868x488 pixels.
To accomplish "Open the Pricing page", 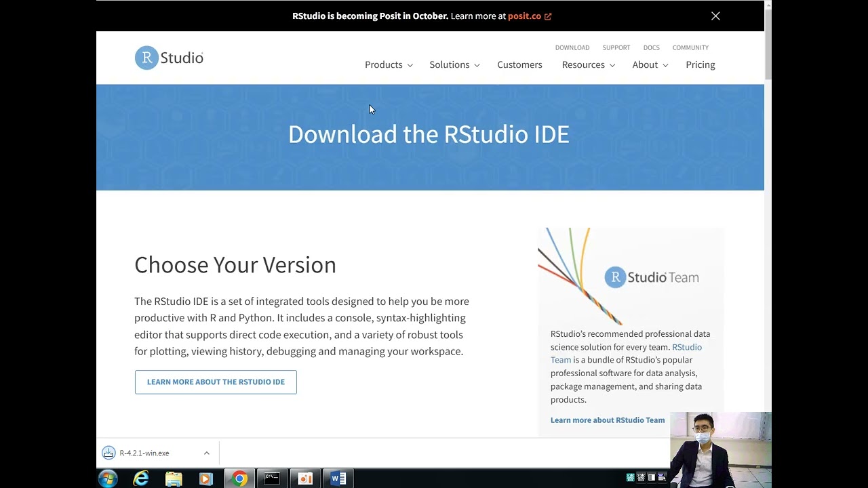I will click(x=701, y=64).
